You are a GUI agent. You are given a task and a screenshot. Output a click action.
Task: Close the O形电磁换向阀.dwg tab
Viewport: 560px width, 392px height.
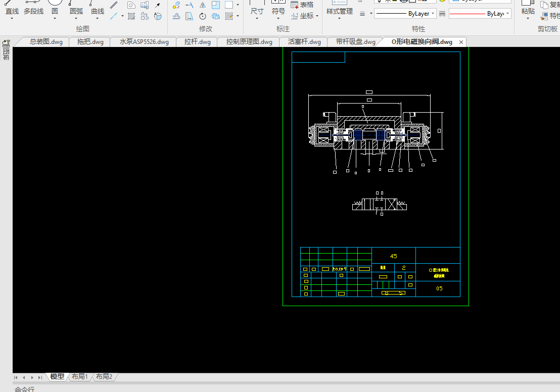click(x=461, y=42)
